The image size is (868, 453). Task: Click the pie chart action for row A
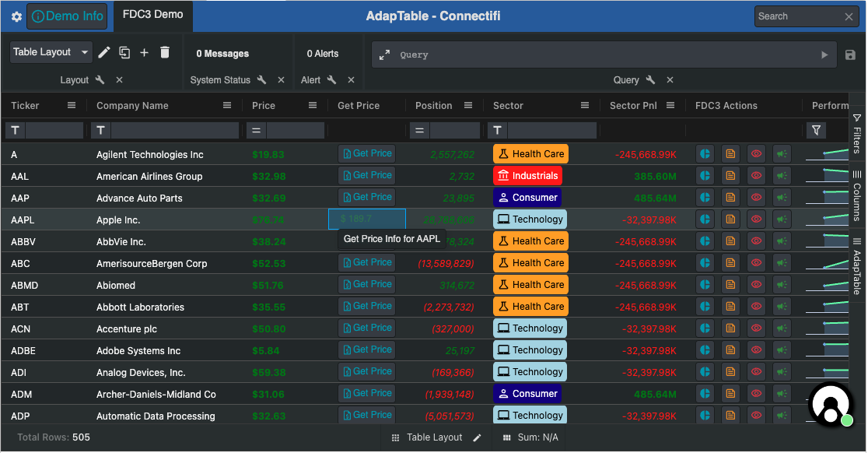click(x=705, y=154)
